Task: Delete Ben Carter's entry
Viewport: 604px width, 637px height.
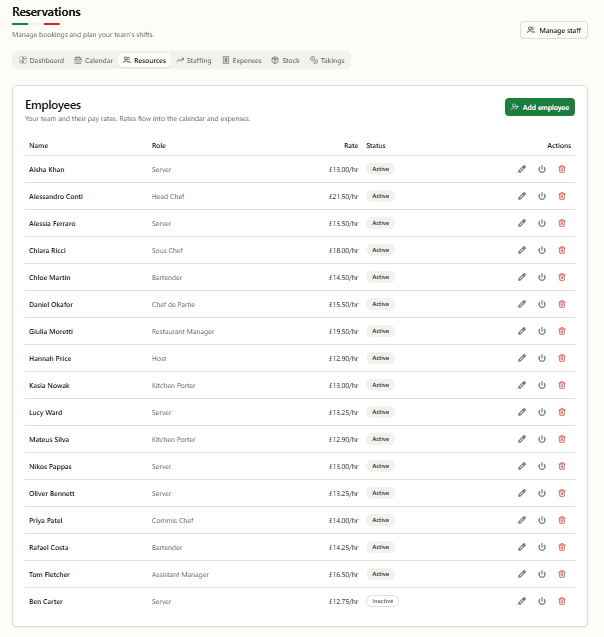Action: [x=562, y=601]
